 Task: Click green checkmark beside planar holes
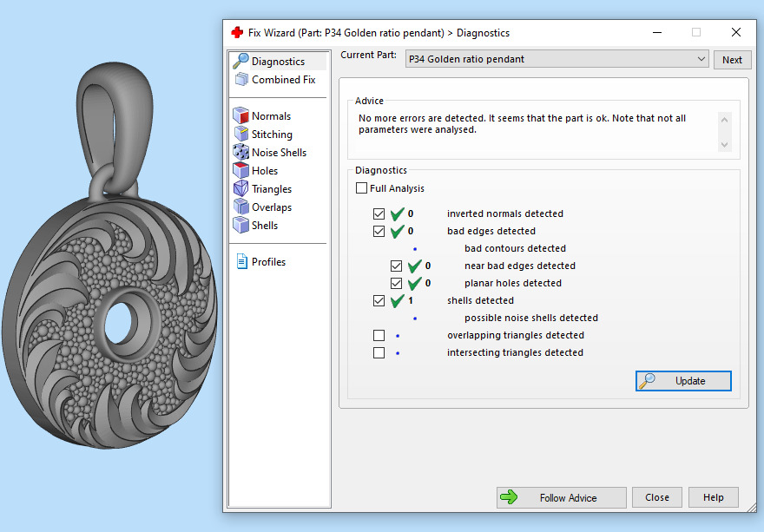click(x=415, y=283)
